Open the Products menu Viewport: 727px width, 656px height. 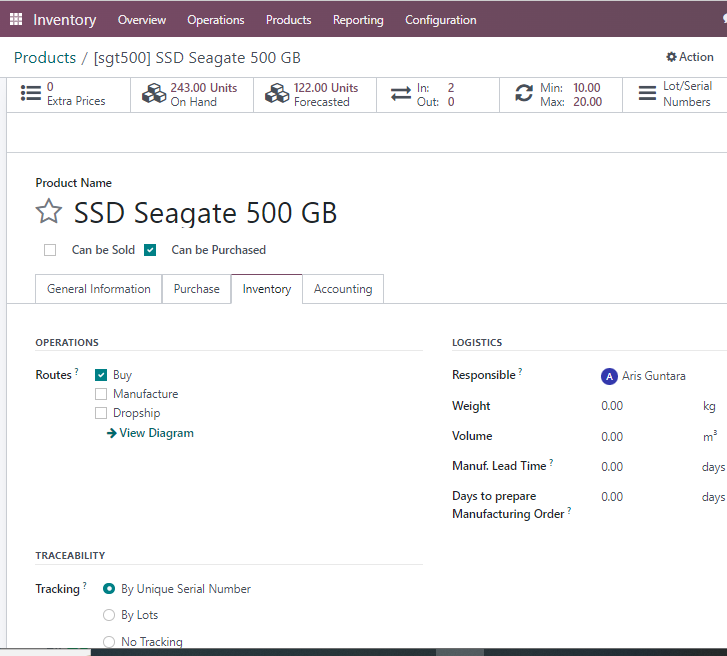click(288, 20)
